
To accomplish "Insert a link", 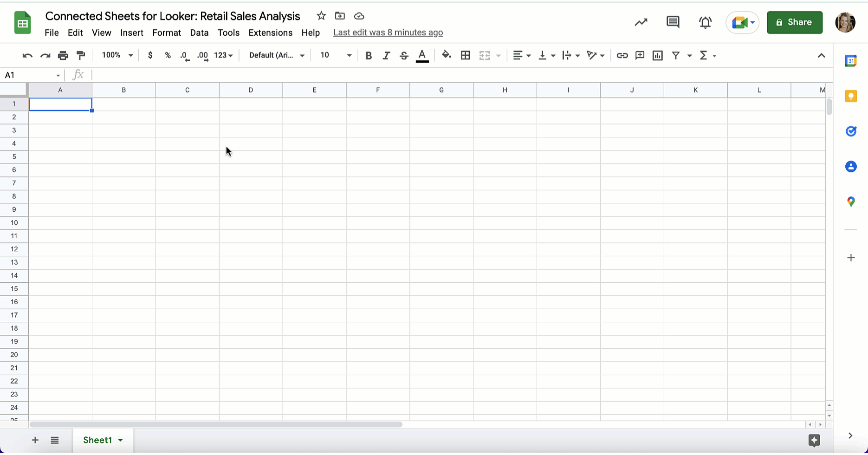I will (x=622, y=55).
